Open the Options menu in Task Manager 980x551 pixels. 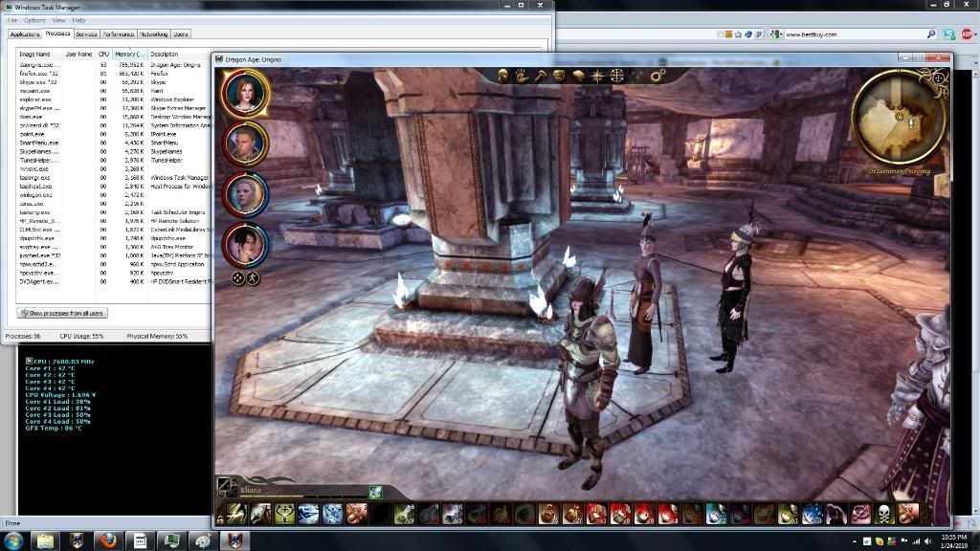tap(34, 20)
